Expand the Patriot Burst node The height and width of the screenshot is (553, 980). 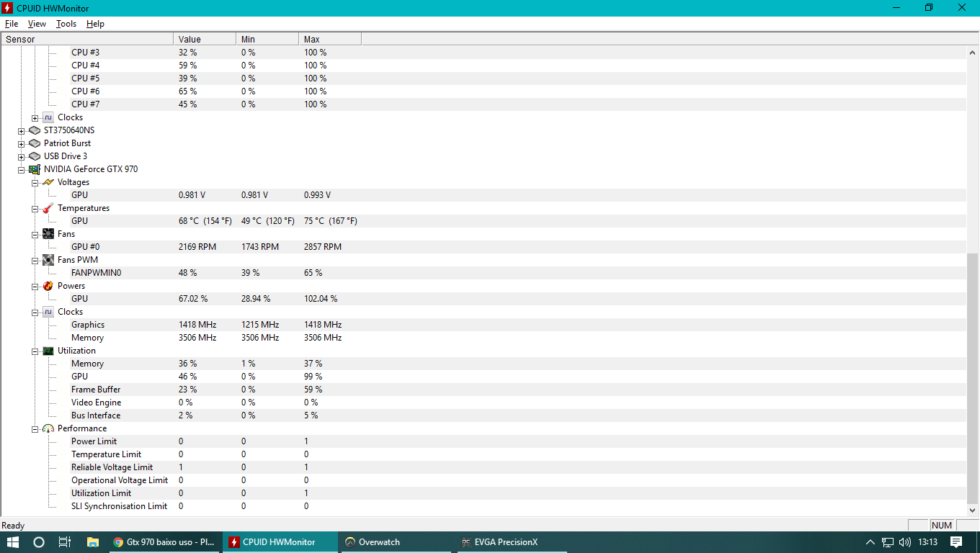(22, 144)
